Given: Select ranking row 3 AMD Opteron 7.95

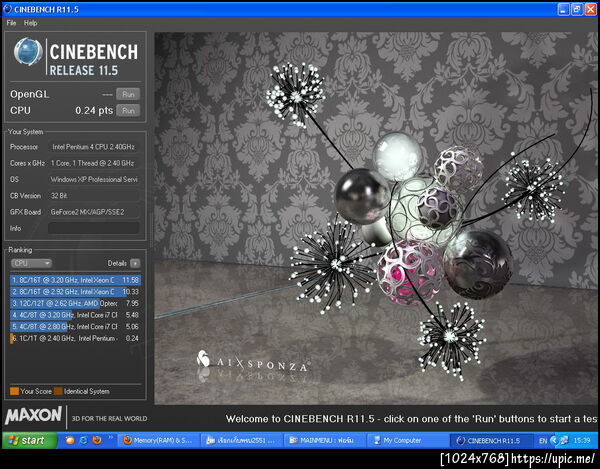Looking at the screenshot, I should (x=75, y=303).
